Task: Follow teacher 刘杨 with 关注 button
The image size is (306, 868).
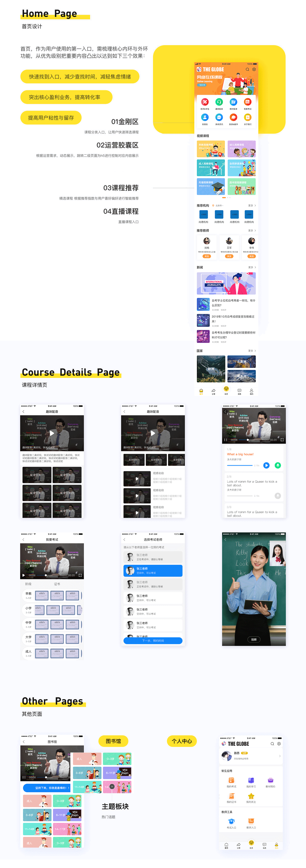Action: point(207,257)
